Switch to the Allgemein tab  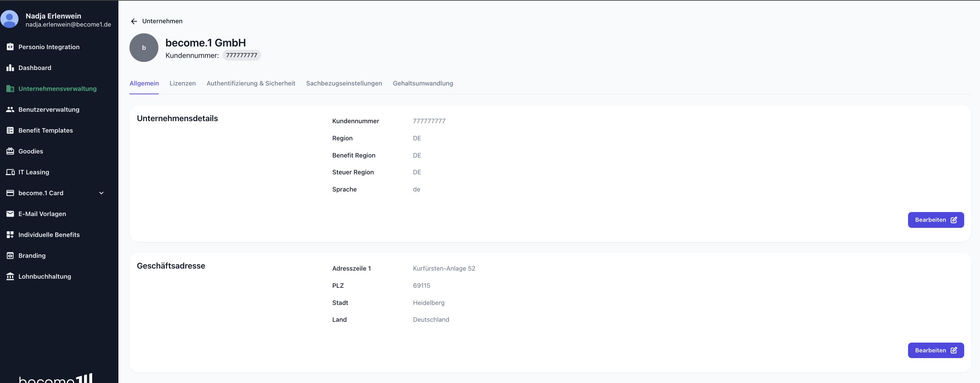coord(144,83)
